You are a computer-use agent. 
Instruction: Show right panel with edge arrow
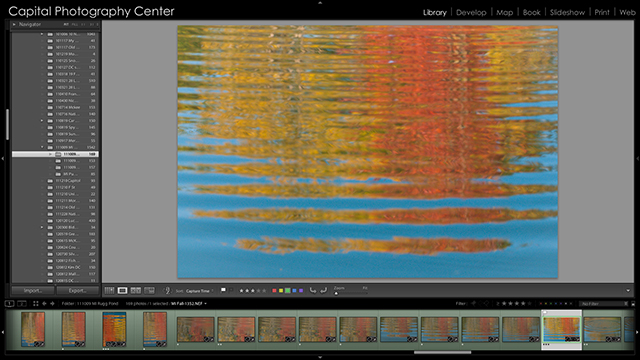click(x=638, y=158)
